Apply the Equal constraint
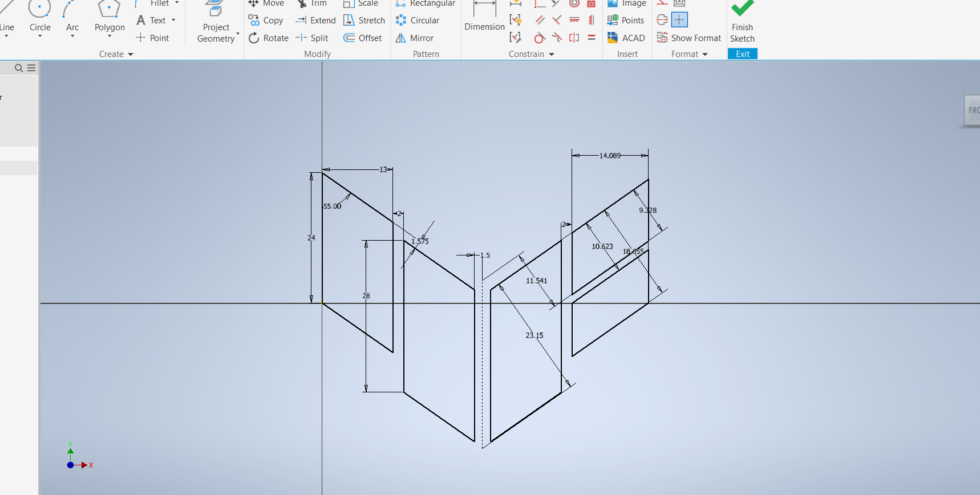Screen dimensions: 980x495 tap(592, 38)
